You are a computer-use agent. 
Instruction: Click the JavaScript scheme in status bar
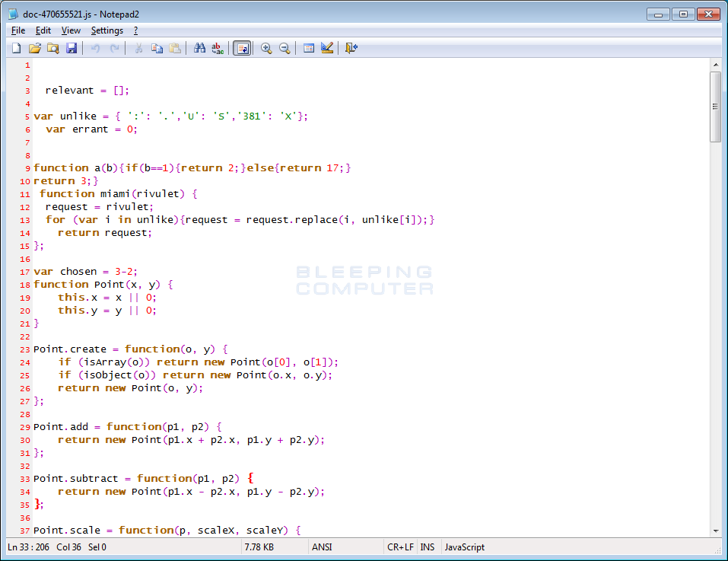point(464,547)
